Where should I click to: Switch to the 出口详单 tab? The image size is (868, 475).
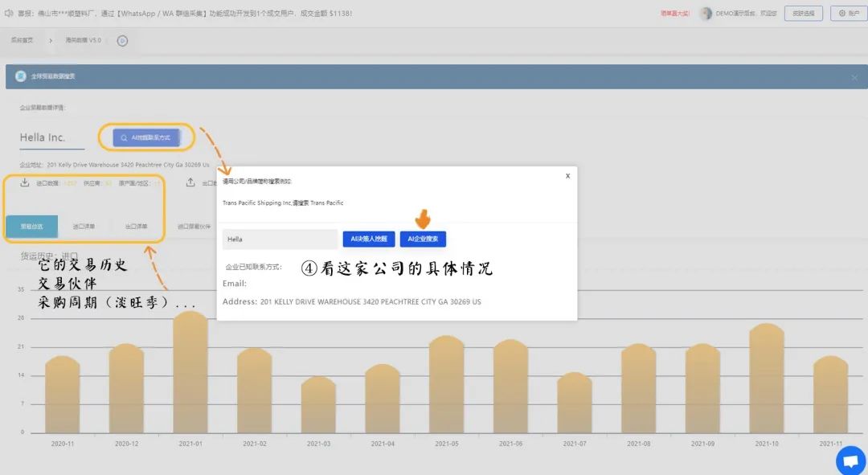coord(137,227)
